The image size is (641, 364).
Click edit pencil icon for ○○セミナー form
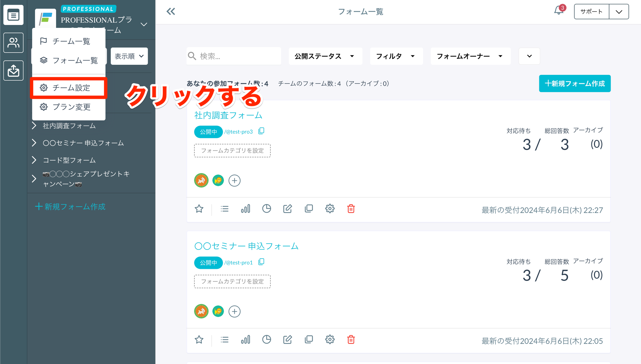(x=287, y=340)
